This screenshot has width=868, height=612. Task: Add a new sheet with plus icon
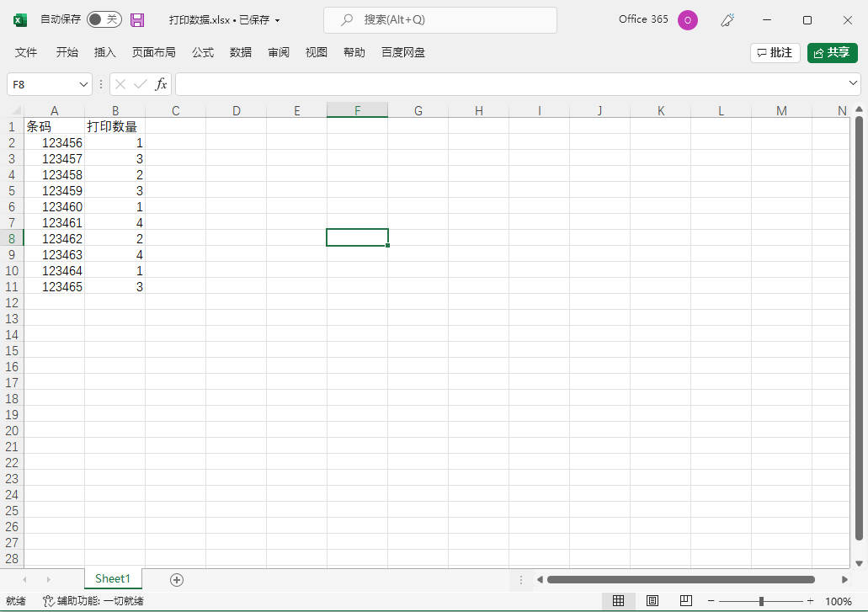[x=176, y=579]
